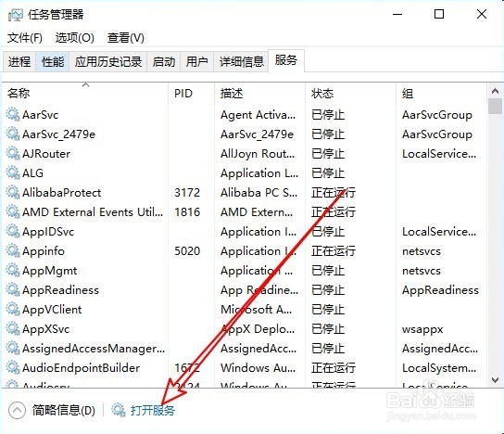504x434 pixels.
Task: Click the AppMgmt service gear icon
Action: [x=13, y=271]
